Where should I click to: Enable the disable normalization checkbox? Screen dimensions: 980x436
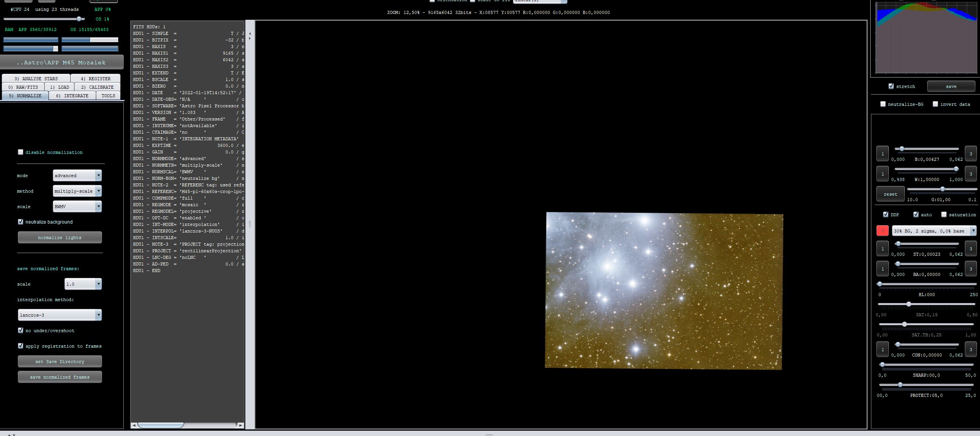[21, 152]
